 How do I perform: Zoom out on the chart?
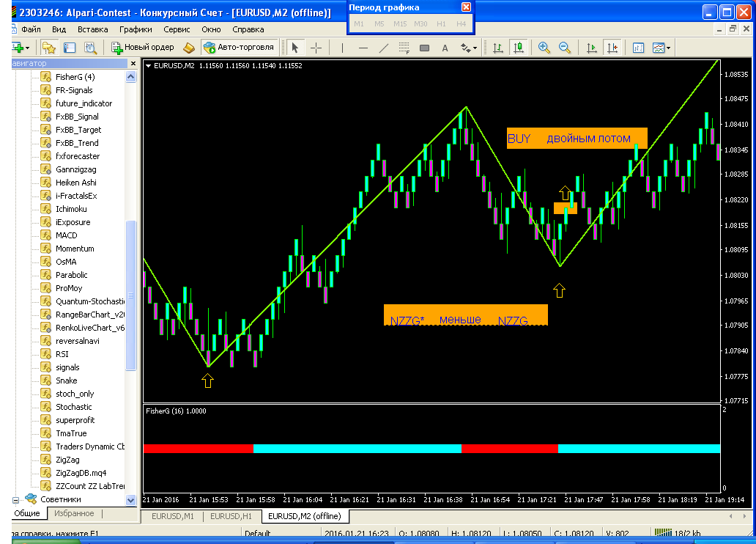tap(565, 48)
